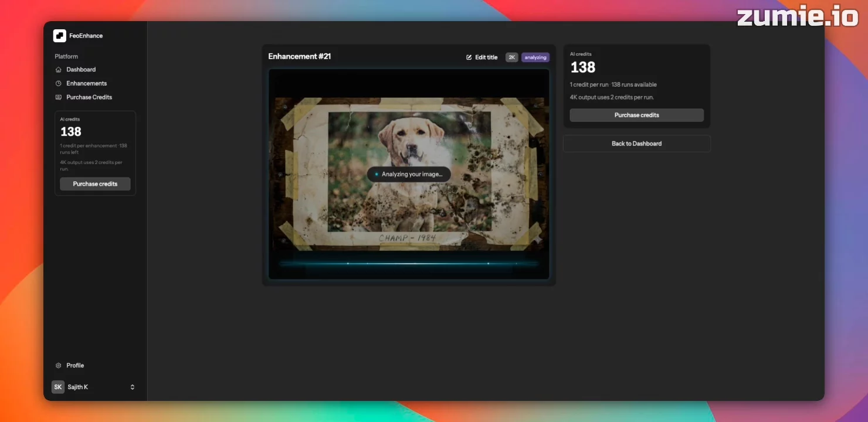Click the Enhancement #21 title
Image resolution: width=868 pixels, height=422 pixels.
pos(300,56)
